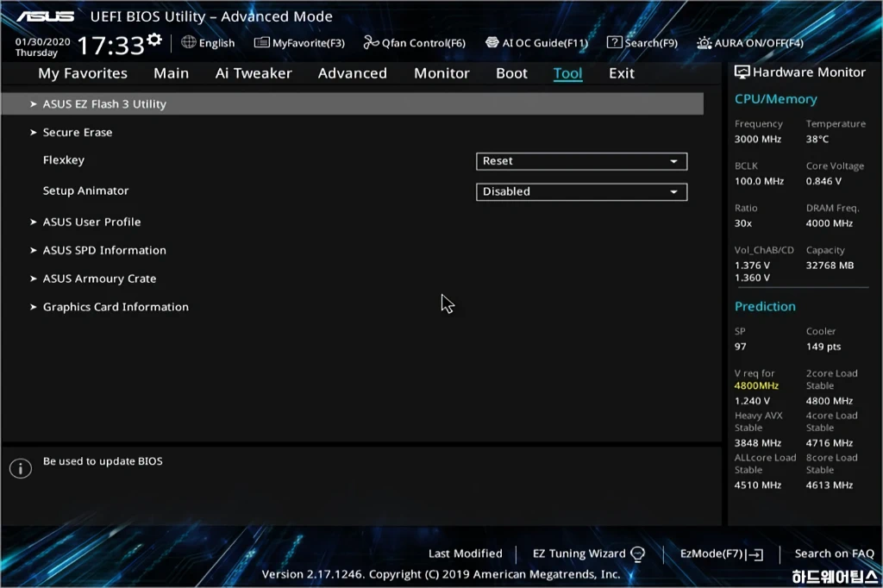Viewport: 883px width, 588px height.
Task: Open the Ai Tweaker tab
Action: click(254, 73)
